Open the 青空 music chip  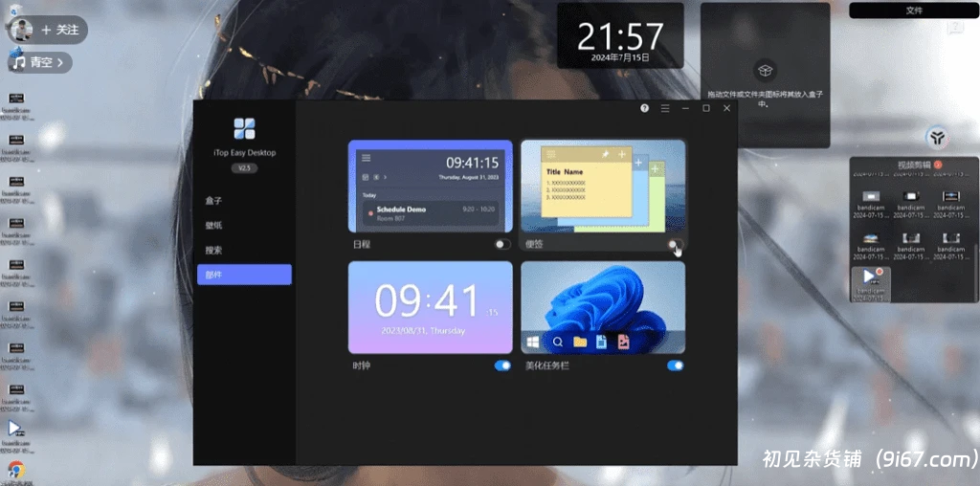pos(40,62)
